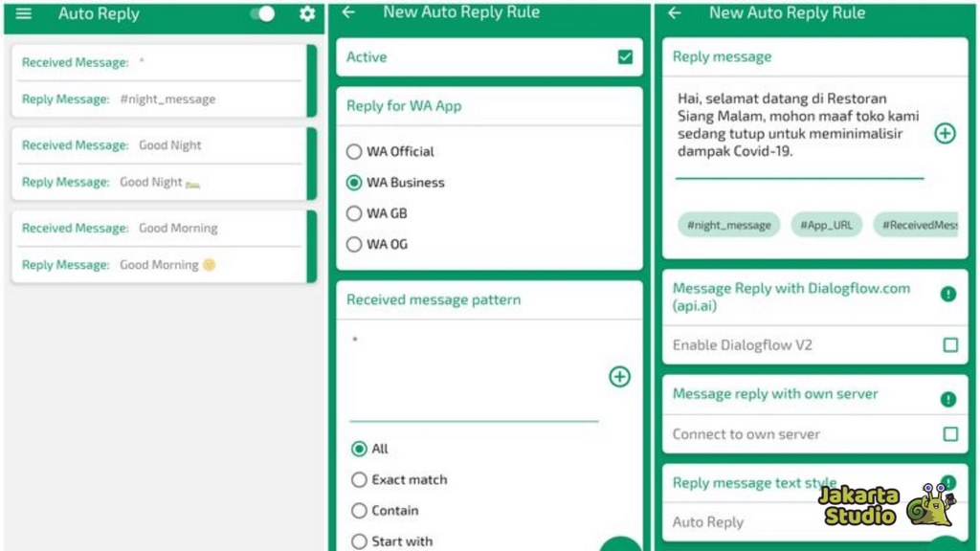Uncheck the Active checkbox

[x=625, y=57]
